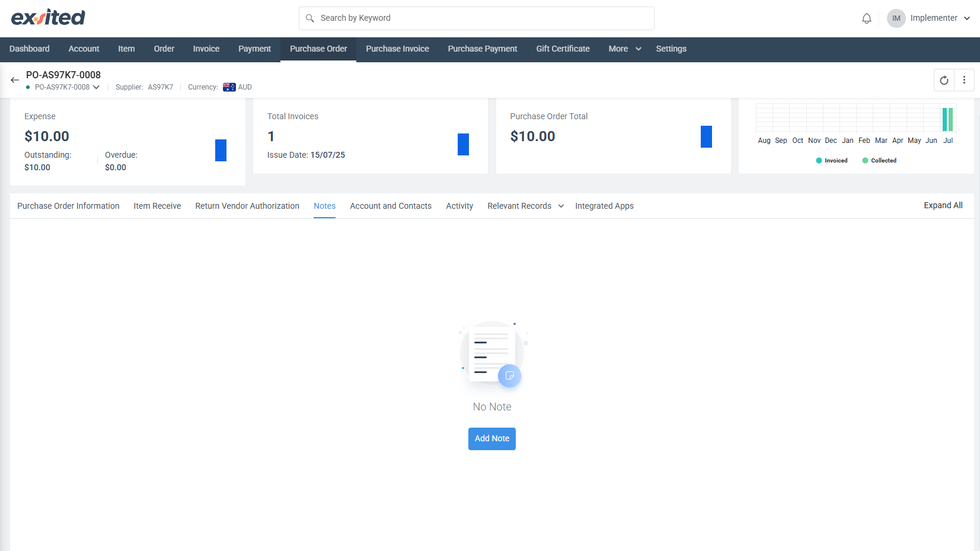Toggle the Invoiced legend in the chart
The image size is (980, 551).
[832, 161]
